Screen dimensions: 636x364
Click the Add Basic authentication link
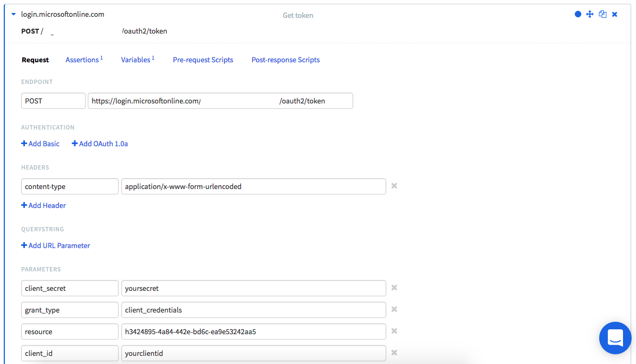point(41,144)
